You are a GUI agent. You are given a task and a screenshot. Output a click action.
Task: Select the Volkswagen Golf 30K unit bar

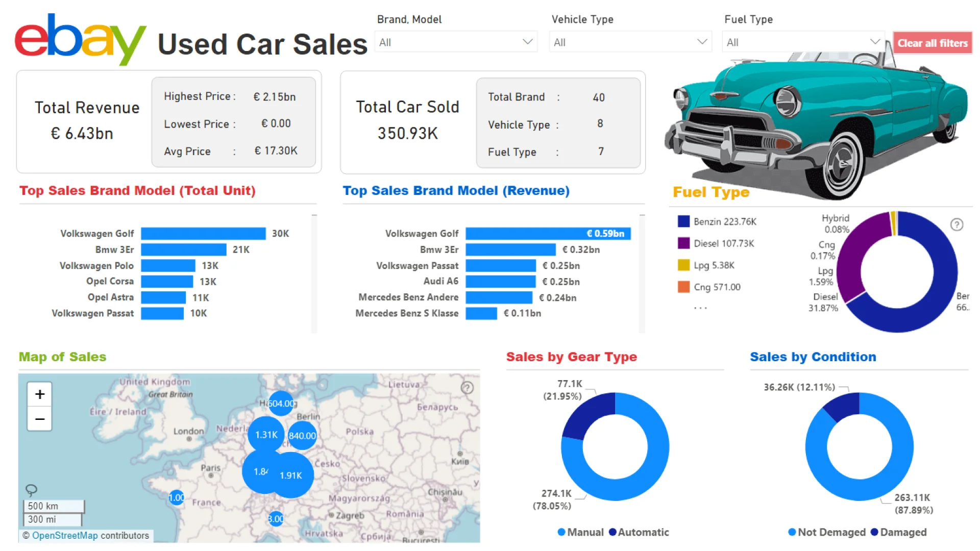click(203, 234)
